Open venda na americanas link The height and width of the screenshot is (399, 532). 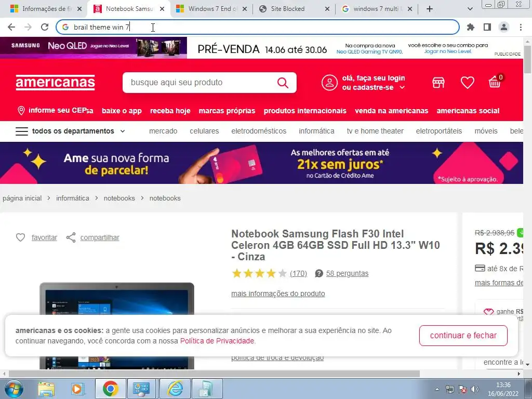(392, 111)
